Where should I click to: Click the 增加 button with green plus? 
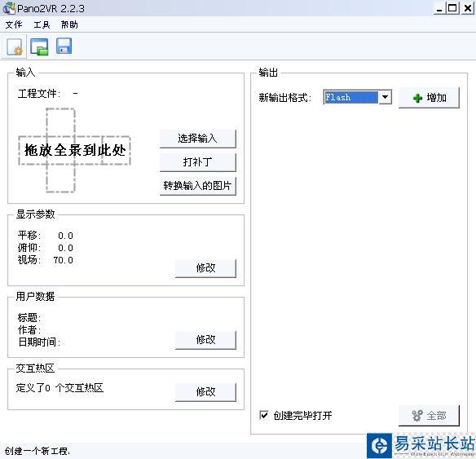pos(429,98)
